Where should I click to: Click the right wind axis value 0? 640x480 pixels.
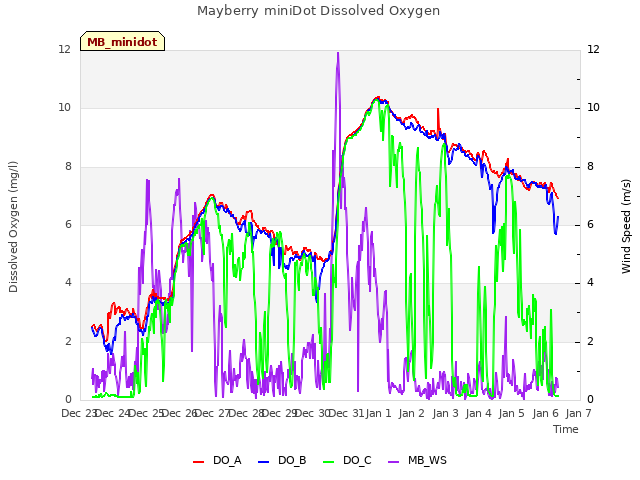tap(590, 399)
